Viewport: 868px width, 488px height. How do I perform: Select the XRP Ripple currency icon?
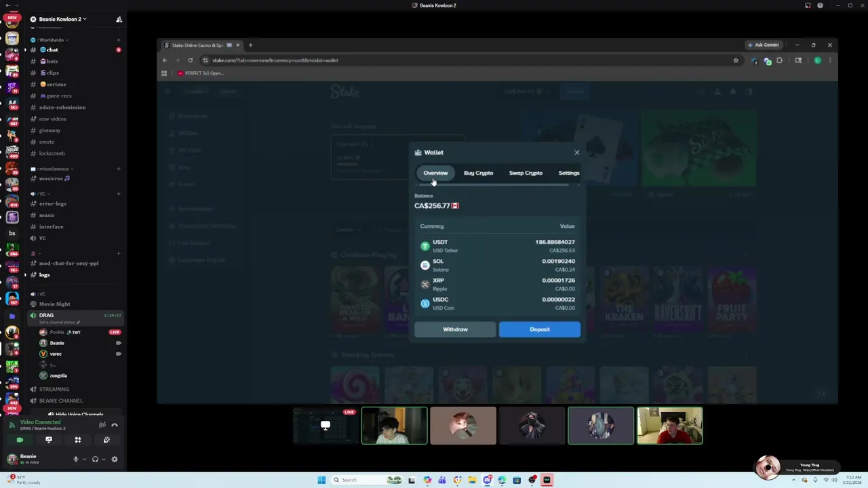point(425,284)
